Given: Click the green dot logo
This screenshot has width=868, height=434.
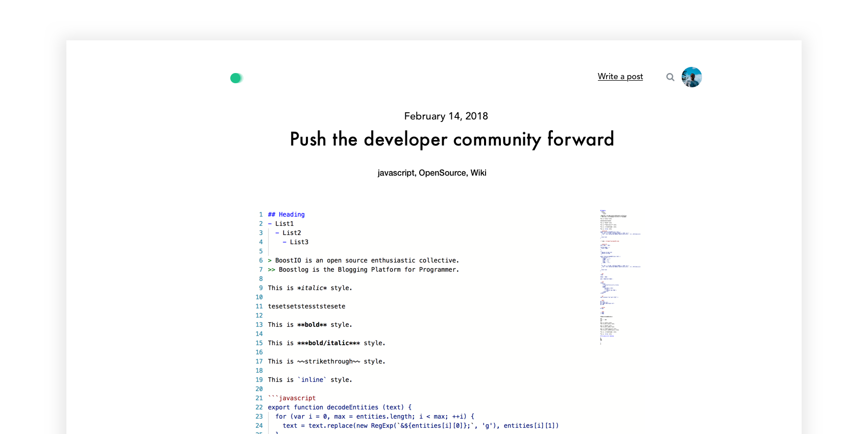Looking at the screenshot, I should [236, 78].
